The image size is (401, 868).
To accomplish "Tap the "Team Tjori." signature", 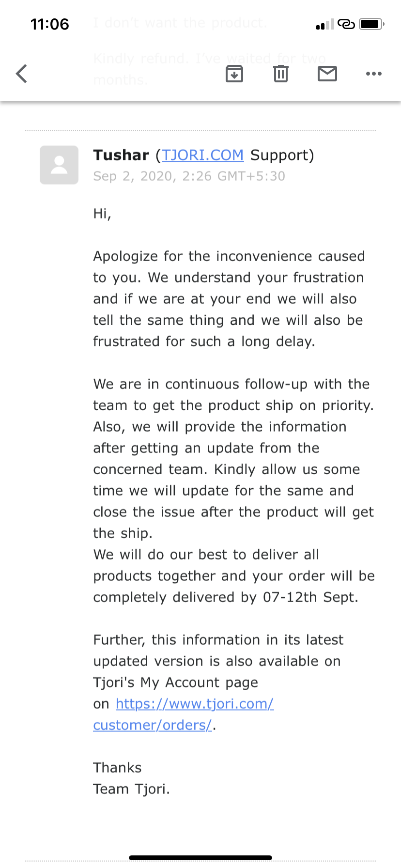I will click(131, 789).
